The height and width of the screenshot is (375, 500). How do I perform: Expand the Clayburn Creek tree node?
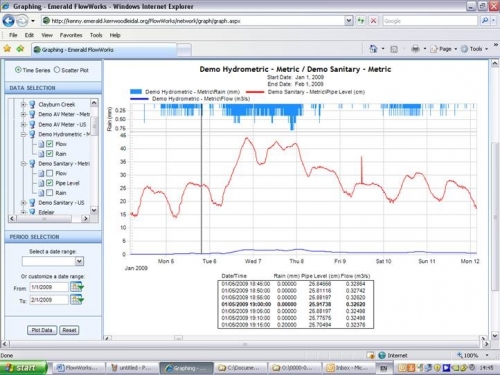pyautogui.click(x=23, y=104)
